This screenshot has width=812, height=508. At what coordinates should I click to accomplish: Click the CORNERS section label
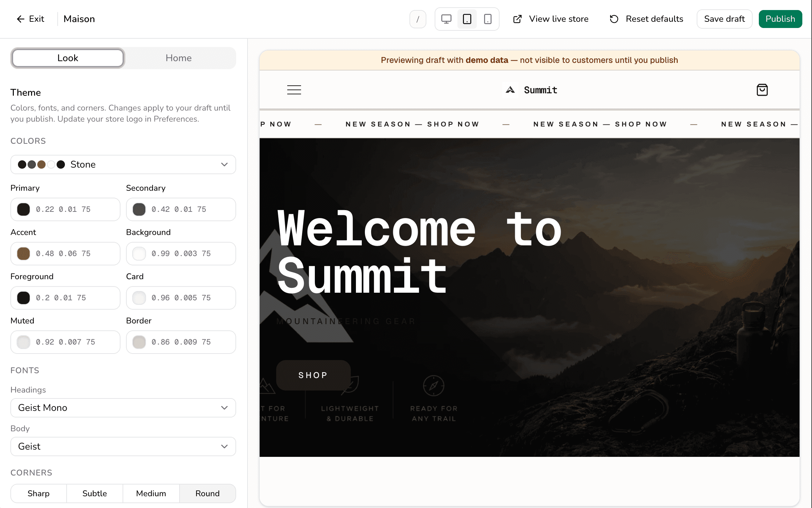coord(31,473)
